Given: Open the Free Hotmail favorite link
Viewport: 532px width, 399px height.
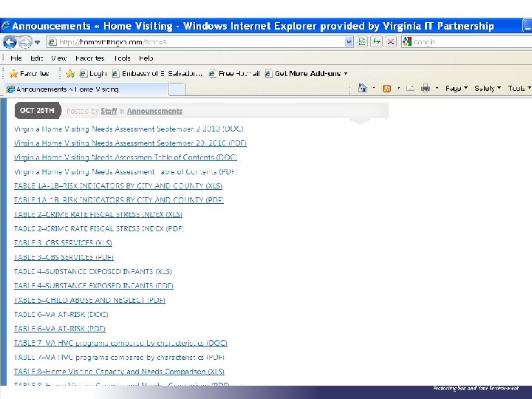Looking at the screenshot, I should [x=234, y=74].
